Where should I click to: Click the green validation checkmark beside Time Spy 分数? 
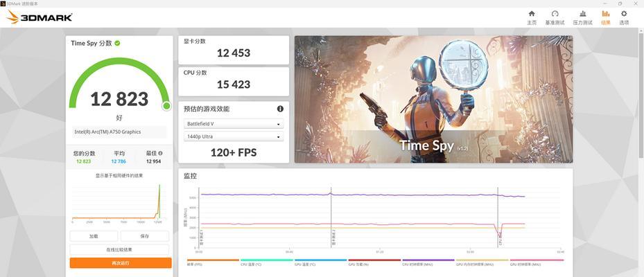point(117,43)
